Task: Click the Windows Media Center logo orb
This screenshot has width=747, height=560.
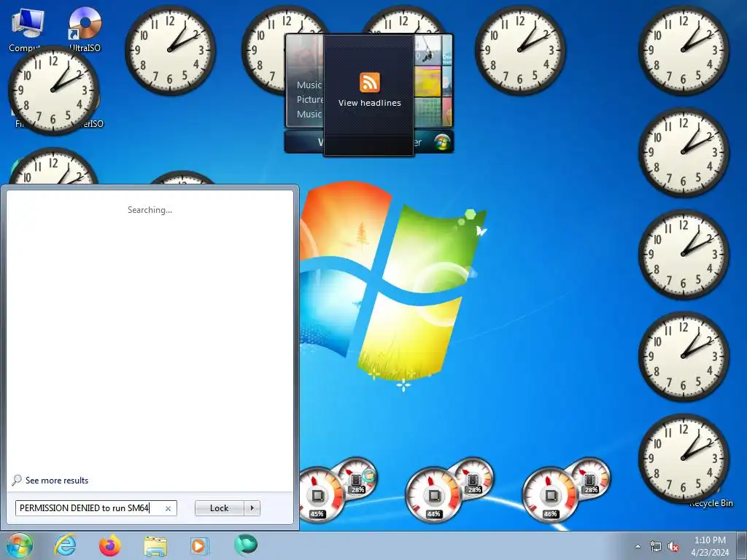Action: click(x=442, y=141)
